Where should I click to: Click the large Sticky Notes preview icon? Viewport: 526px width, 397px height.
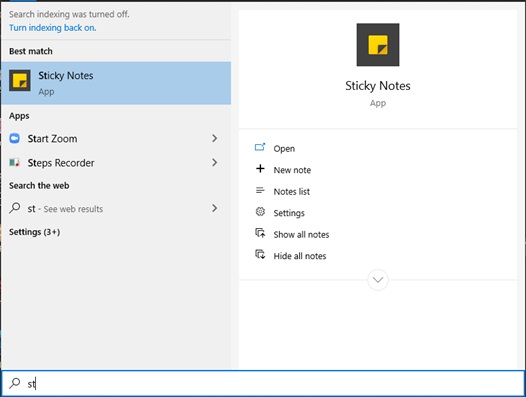tap(378, 45)
